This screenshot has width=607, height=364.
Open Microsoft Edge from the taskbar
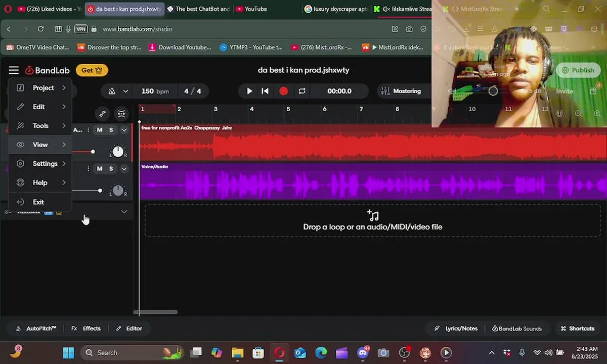pos(321,352)
